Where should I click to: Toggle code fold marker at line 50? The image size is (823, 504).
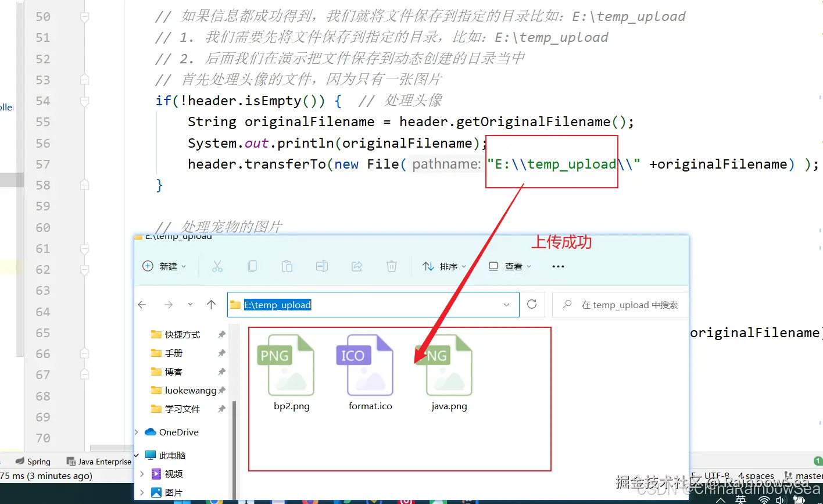tap(84, 17)
